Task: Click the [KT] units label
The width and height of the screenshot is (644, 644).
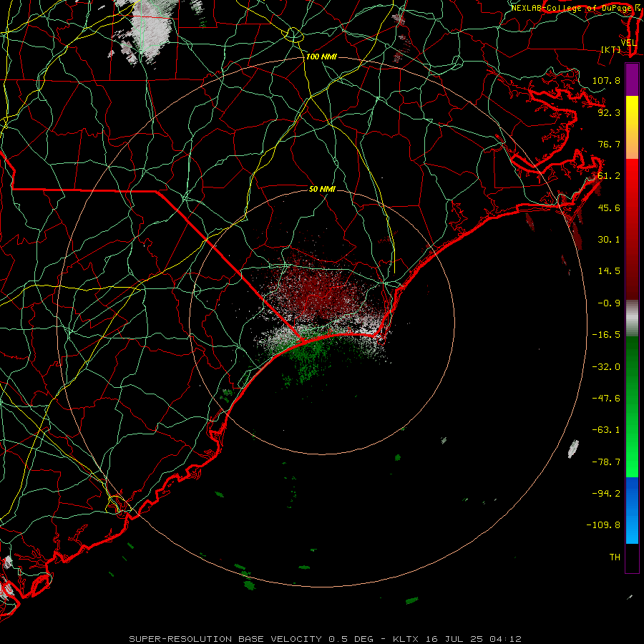Action: click(611, 49)
